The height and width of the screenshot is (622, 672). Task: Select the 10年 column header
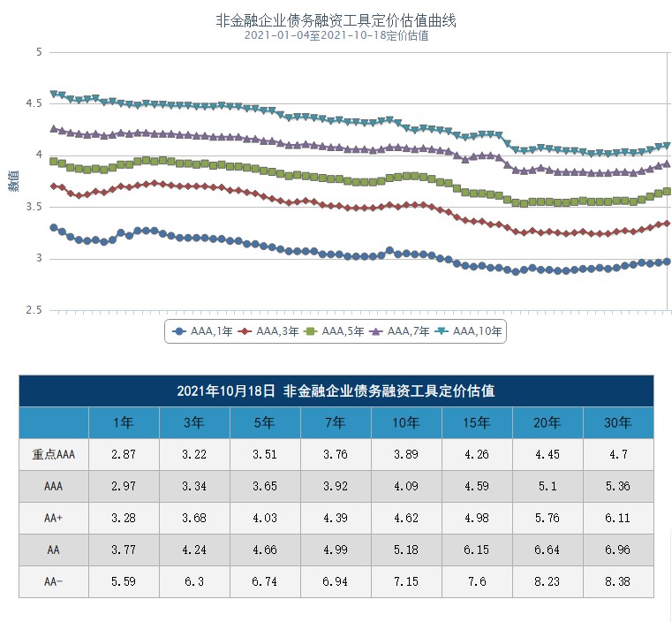click(x=406, y=422)
